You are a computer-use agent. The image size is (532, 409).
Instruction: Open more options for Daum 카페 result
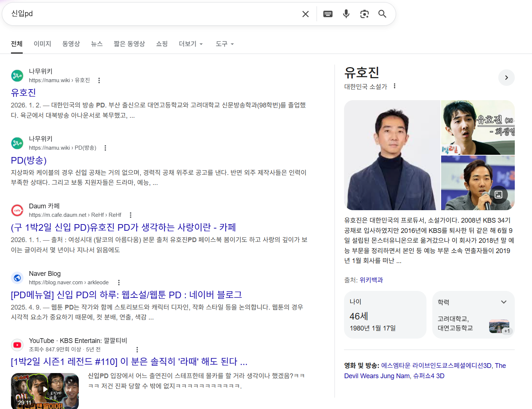tap(130, 215)
